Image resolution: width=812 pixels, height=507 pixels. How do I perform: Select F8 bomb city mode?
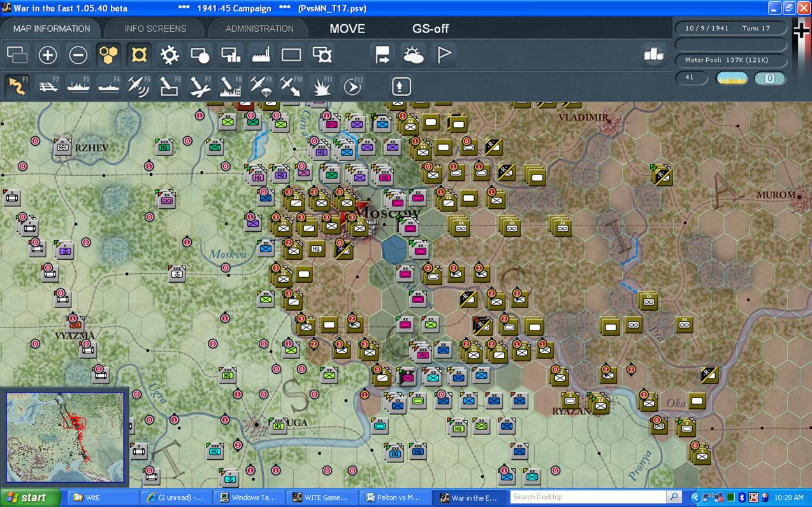231,86
